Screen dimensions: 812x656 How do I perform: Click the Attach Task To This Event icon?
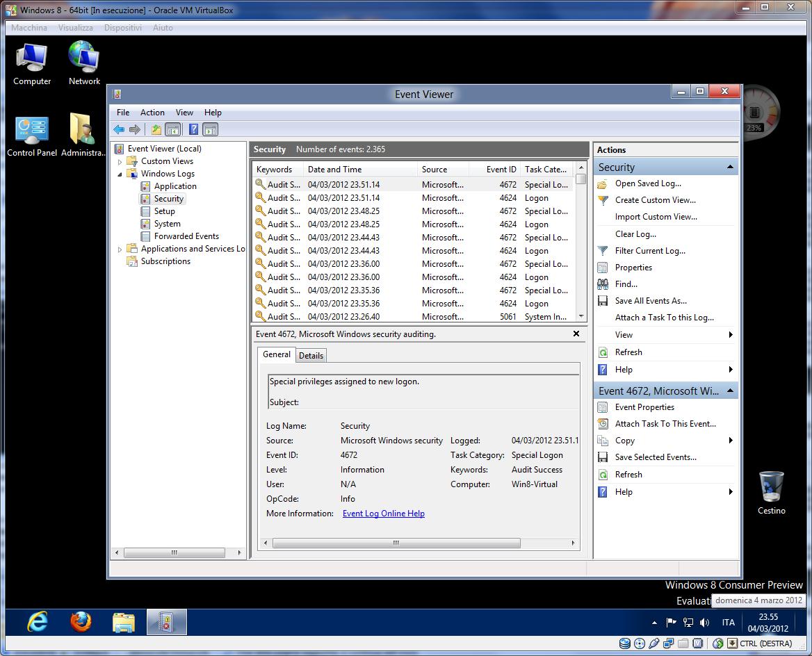(603, 424)
